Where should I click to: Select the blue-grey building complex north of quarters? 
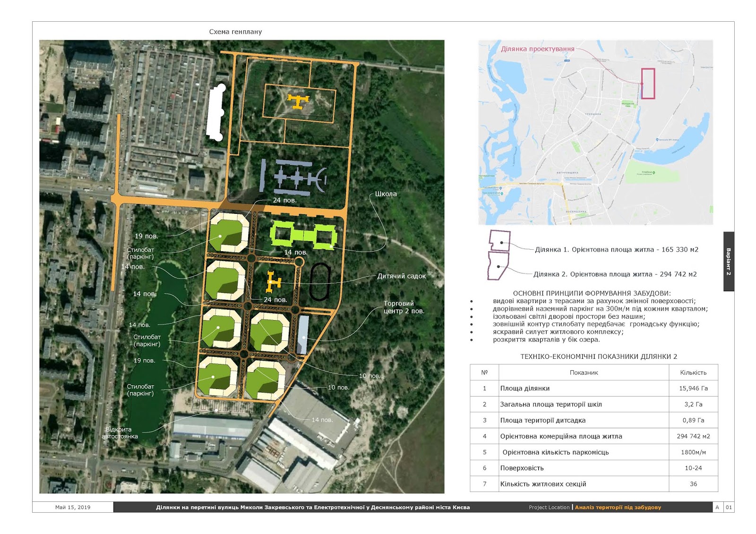click(x=293, y=178)
